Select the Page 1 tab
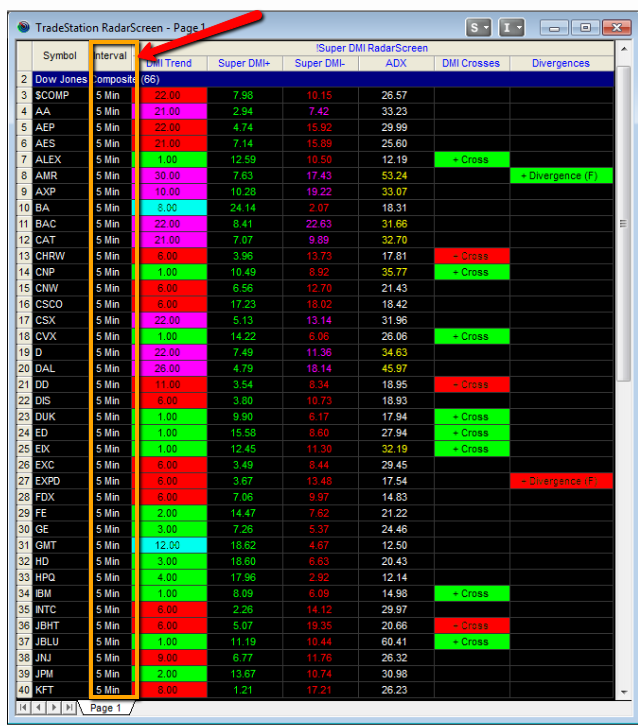638x726 pixels. (106, 707)
